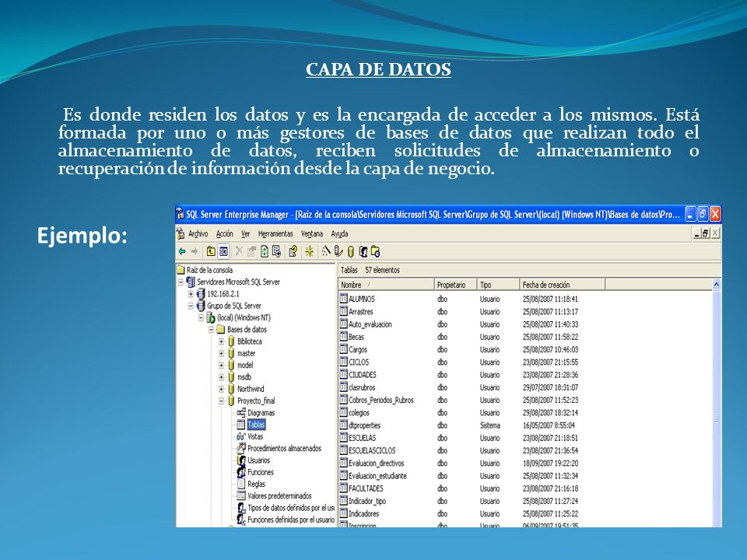
Task: Click the Properties toolbar icon
Action: point(251,251)
